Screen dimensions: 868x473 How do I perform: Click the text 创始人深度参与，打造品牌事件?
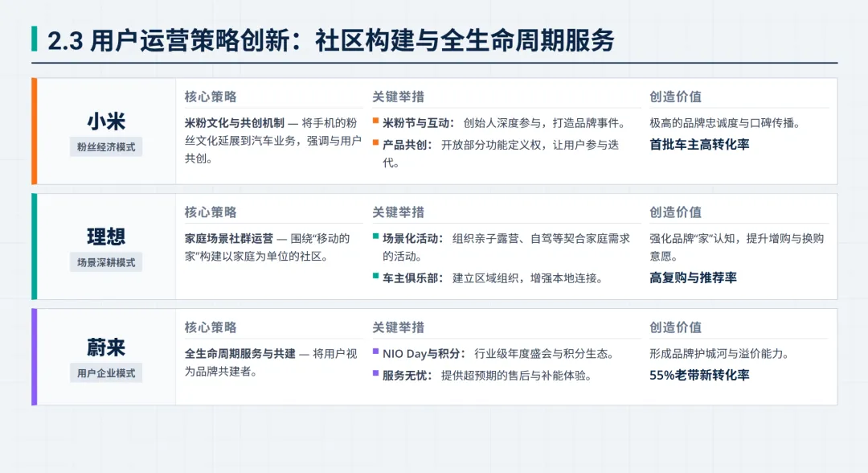545,123
